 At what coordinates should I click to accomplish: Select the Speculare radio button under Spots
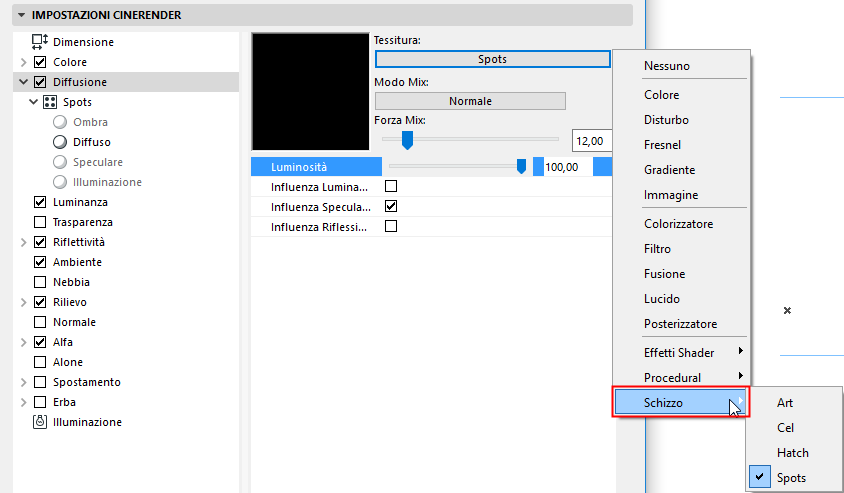click(x=60, y=162)
